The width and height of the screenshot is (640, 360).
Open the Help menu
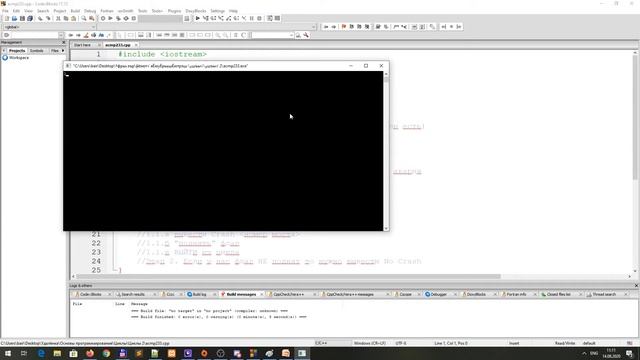[233, 11]
